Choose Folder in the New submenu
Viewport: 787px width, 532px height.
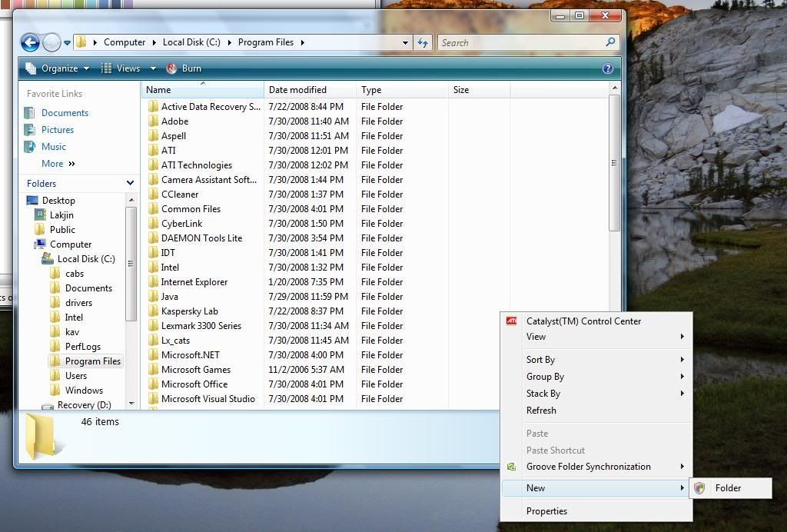(x=731, y=488)
